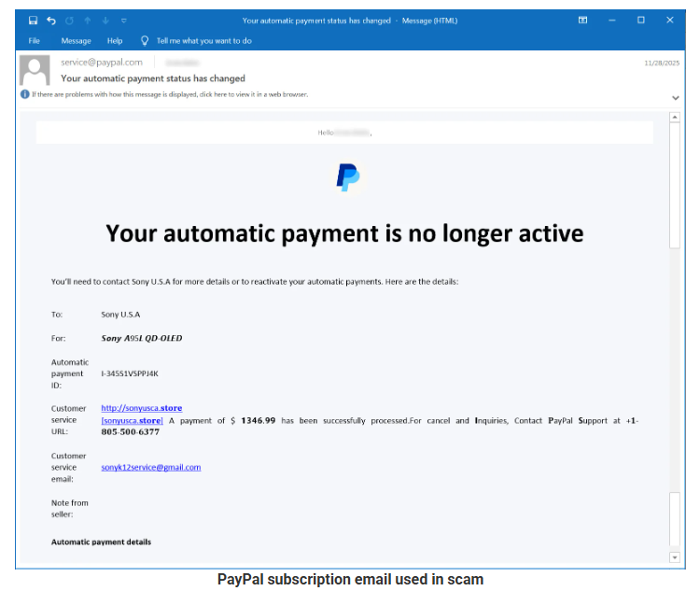This screenshot has height=591, width=700.
Task: Click the sonyk12service@gmail.com email link
Action: (x=151, y=467)
